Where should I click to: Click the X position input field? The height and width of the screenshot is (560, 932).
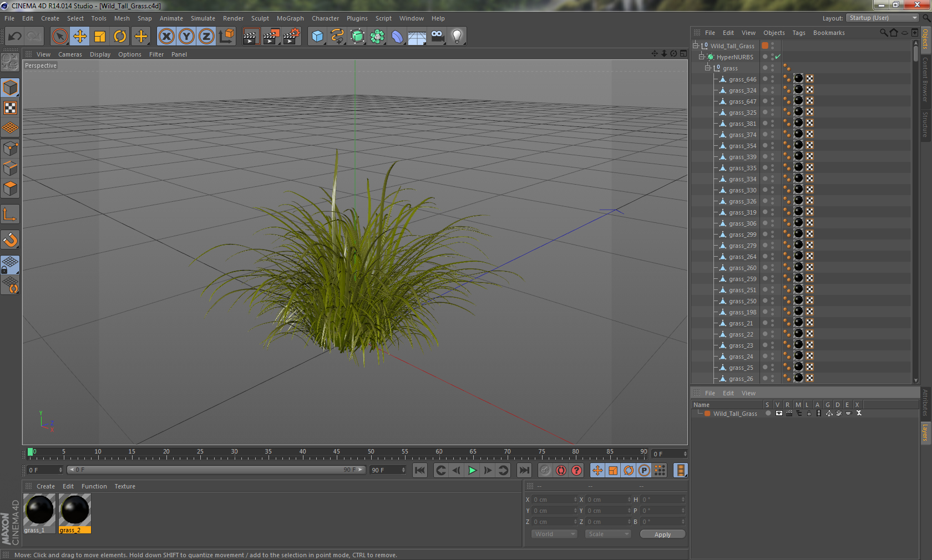tap(554, 500)
